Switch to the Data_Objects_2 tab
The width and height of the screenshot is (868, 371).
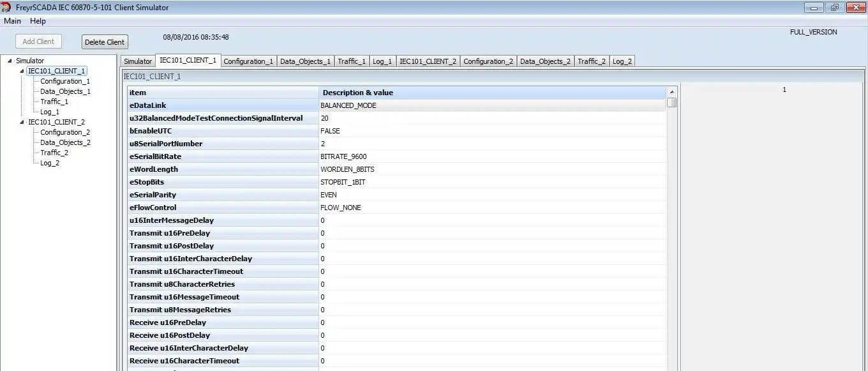(546, 61)
